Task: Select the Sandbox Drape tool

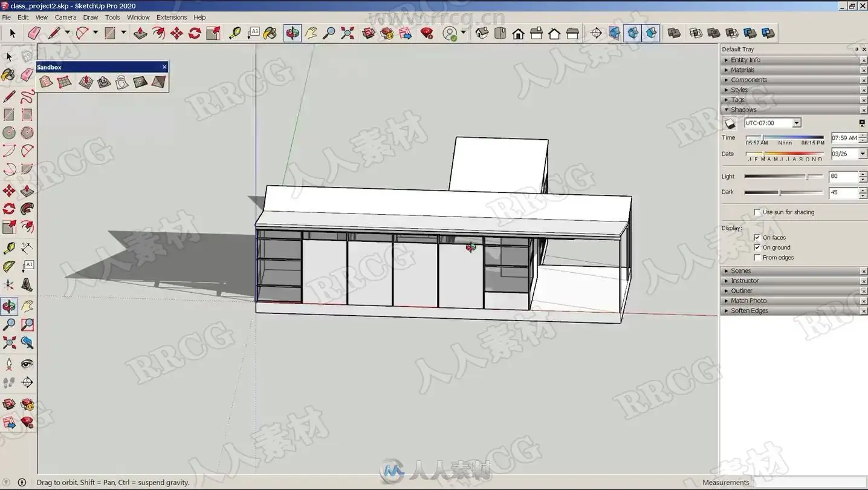Action: coord(122,82)
